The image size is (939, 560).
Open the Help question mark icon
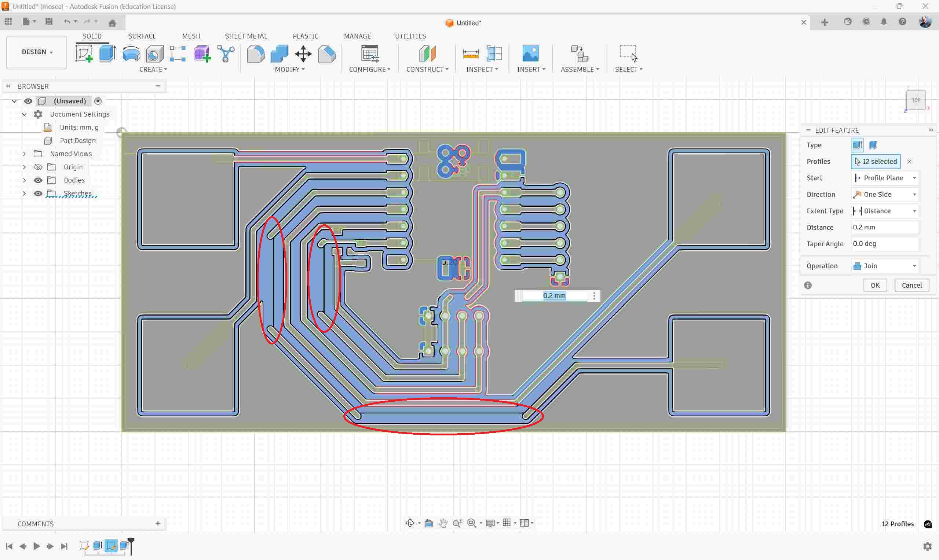902,22
